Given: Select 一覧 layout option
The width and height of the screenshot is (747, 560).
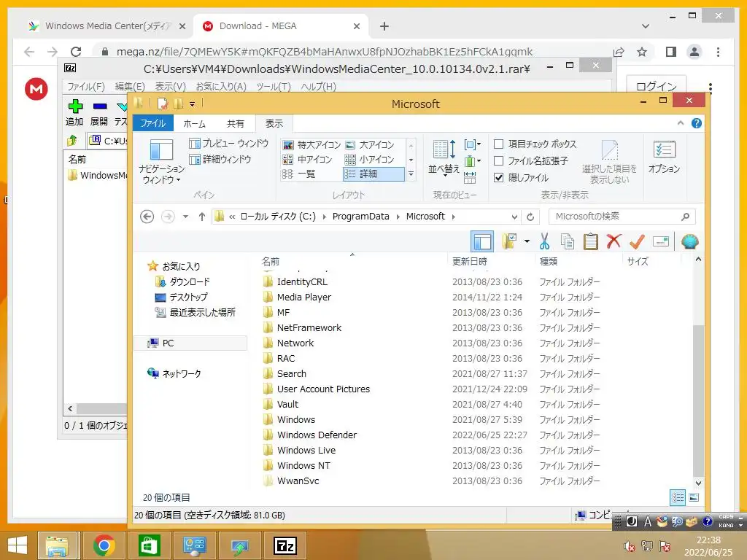Looking at the screenshot, I should point(299,174).
